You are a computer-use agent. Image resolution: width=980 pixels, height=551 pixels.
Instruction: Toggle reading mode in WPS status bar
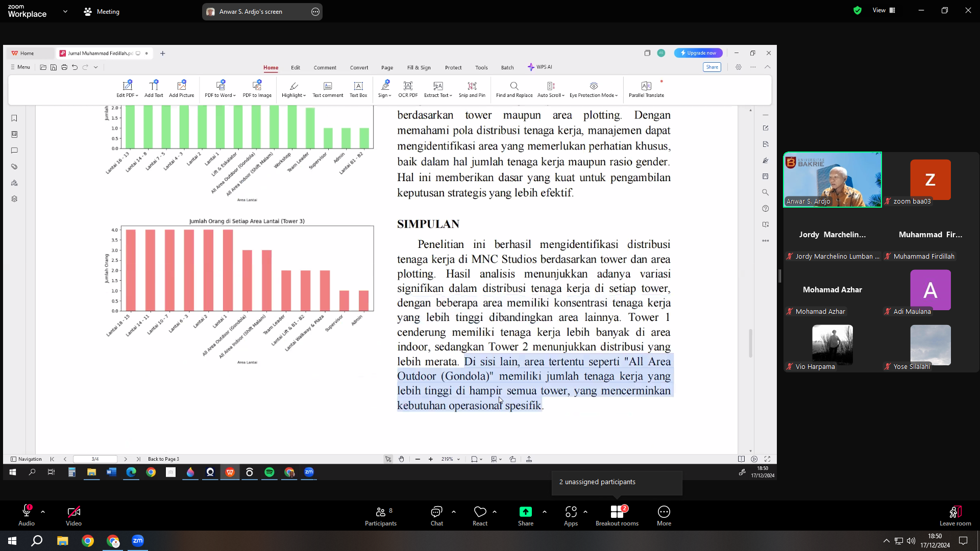coord(742,459)
